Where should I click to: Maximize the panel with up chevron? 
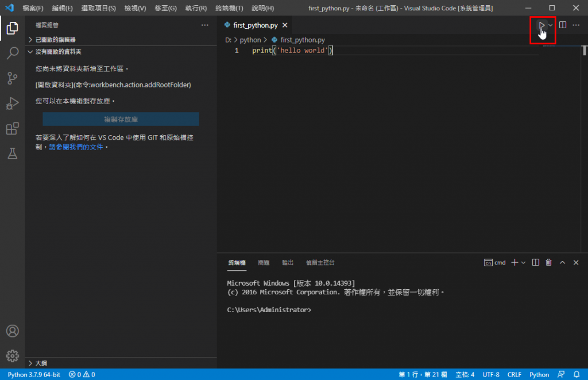[x=562, y=263]
